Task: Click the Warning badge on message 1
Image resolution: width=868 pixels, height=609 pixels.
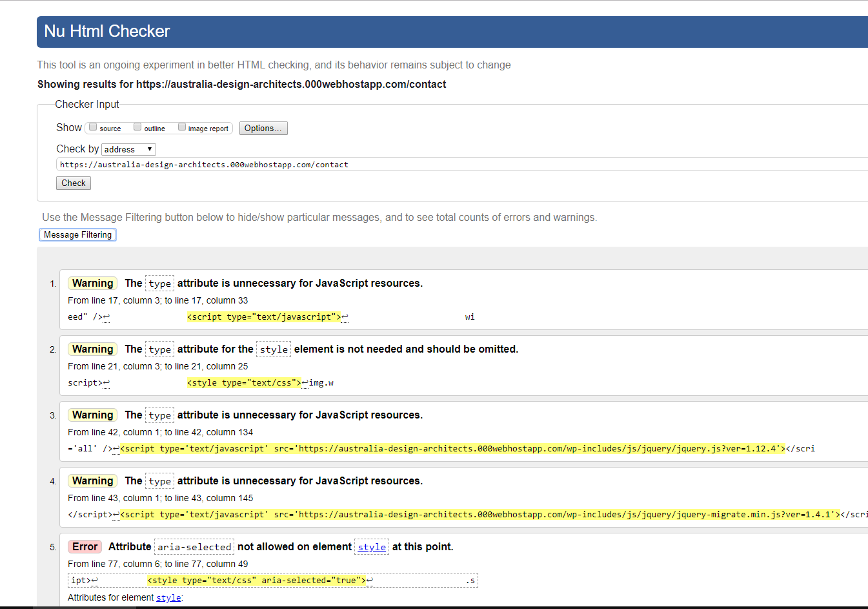Action: coord(92,284)
